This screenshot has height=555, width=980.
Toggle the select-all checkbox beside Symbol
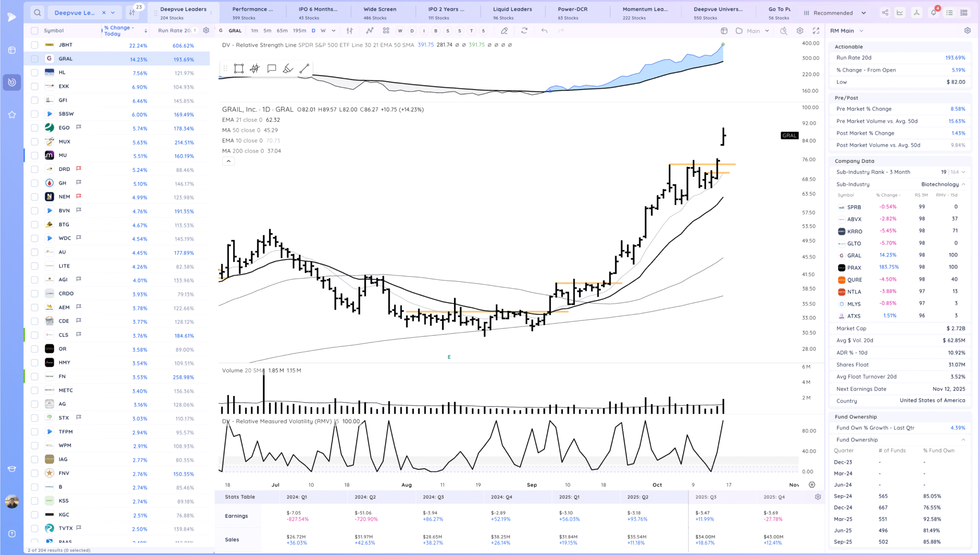[34, 31]
